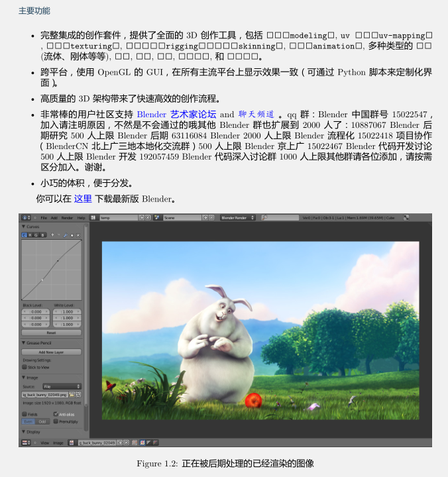The height and width of the screenshot is (477, 448).
Task: Open the Add menu
Action: (54, 218)
